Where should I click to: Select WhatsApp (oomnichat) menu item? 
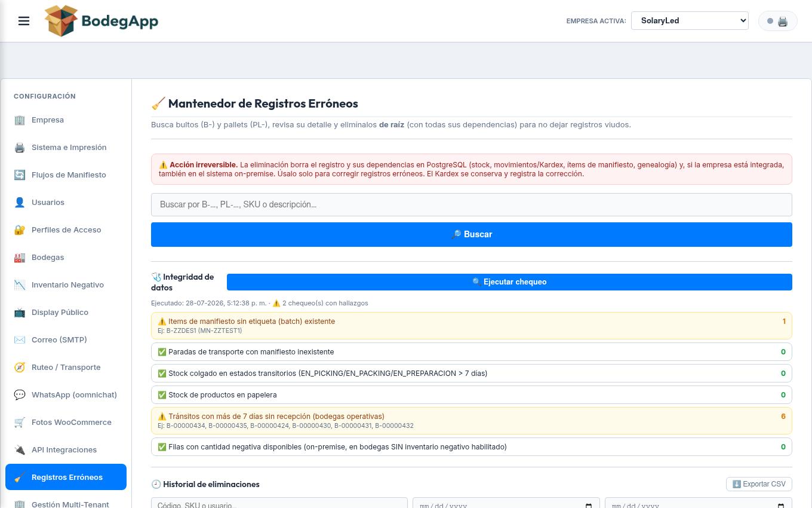[66, 395]
